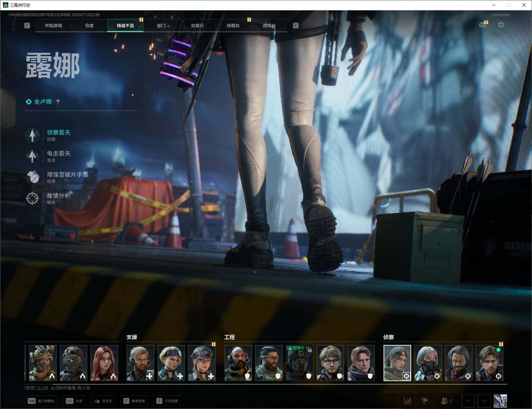The height and width of the screenshot is (409, 532).
Task: Open the statistics bar chart icon
Action: pos(407,401)
